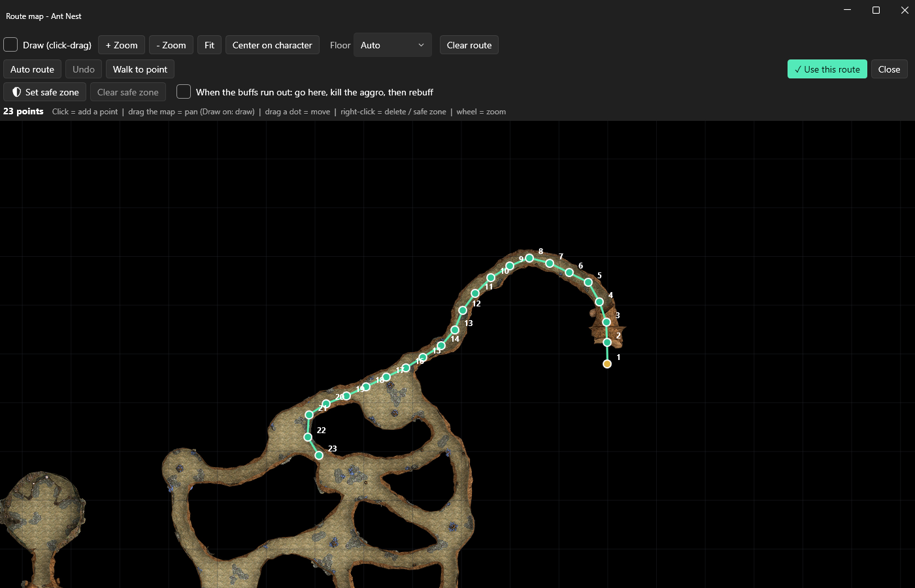Click Set safe zone button
The height and width of the screenshot is (588, 915).
coord(45,92)
